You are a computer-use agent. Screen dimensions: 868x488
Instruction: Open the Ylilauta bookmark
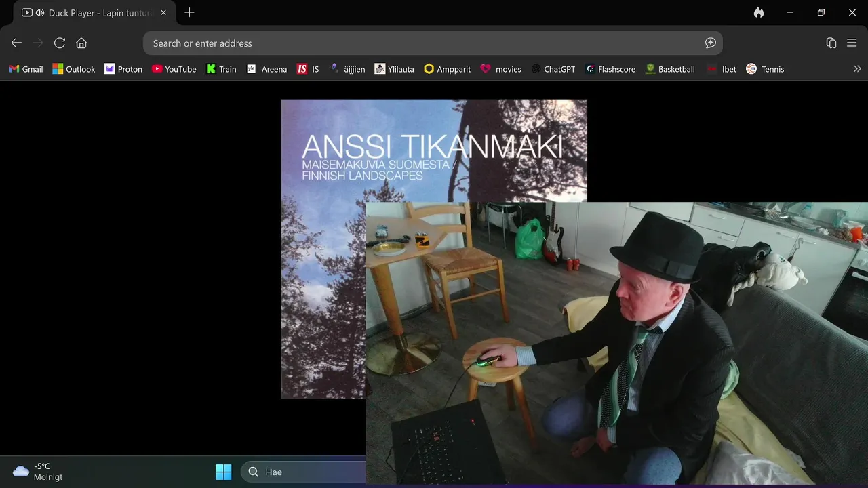pos(395,69)
